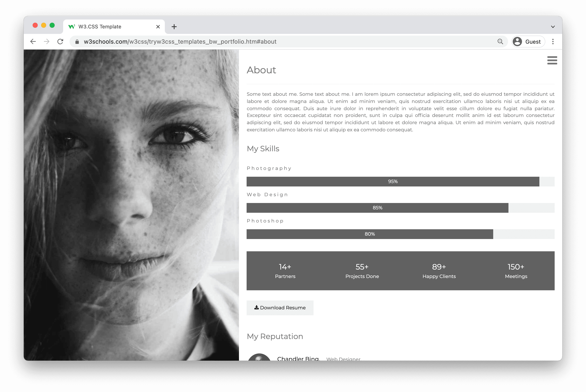Click the close tab button

coord(158,26)
